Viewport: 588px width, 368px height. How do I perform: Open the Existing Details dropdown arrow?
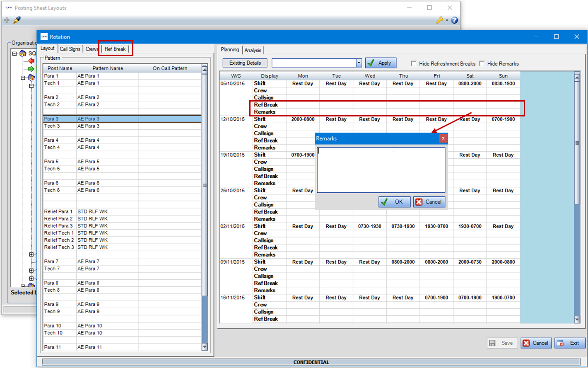click(359, 63)
